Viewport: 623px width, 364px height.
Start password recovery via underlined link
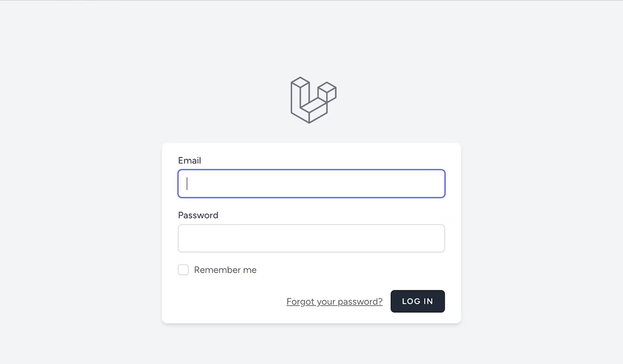[334, 301]
